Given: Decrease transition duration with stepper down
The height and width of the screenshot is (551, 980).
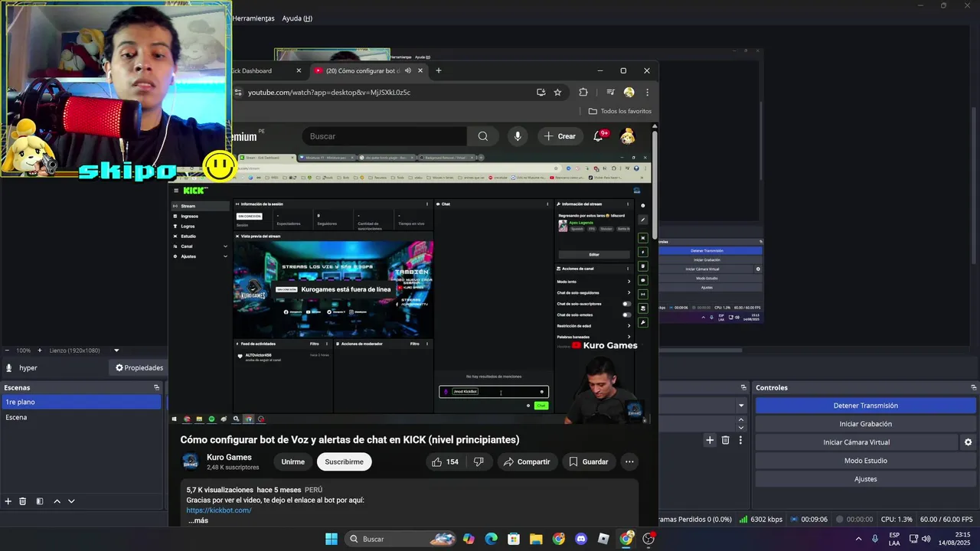Looking at the screenshot, I should [740, 427].
